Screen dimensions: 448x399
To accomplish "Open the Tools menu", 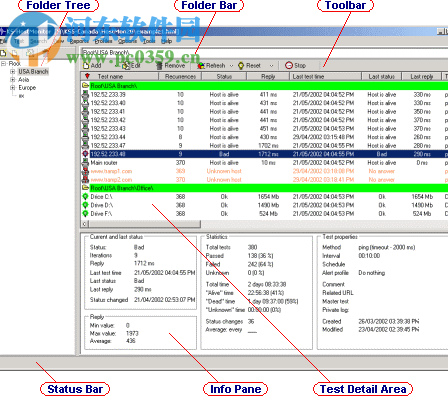I will click(x=149, y=41).
